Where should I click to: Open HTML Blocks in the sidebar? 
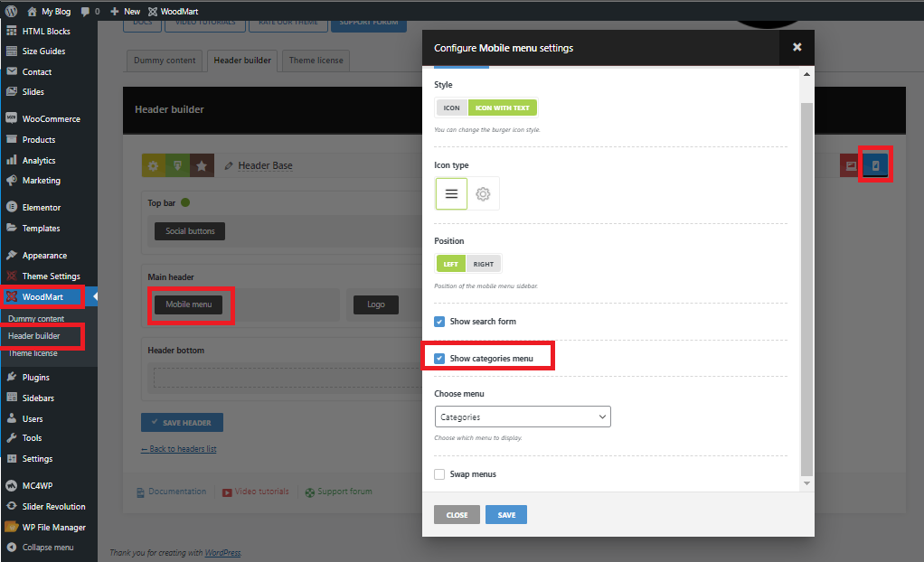click(46, 32)
